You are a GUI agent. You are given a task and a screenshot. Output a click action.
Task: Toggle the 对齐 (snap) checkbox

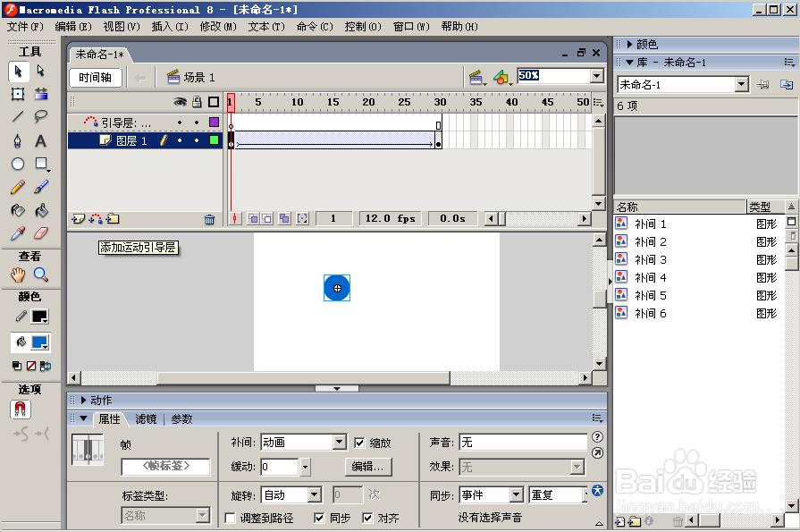click(x=367, y=518)
